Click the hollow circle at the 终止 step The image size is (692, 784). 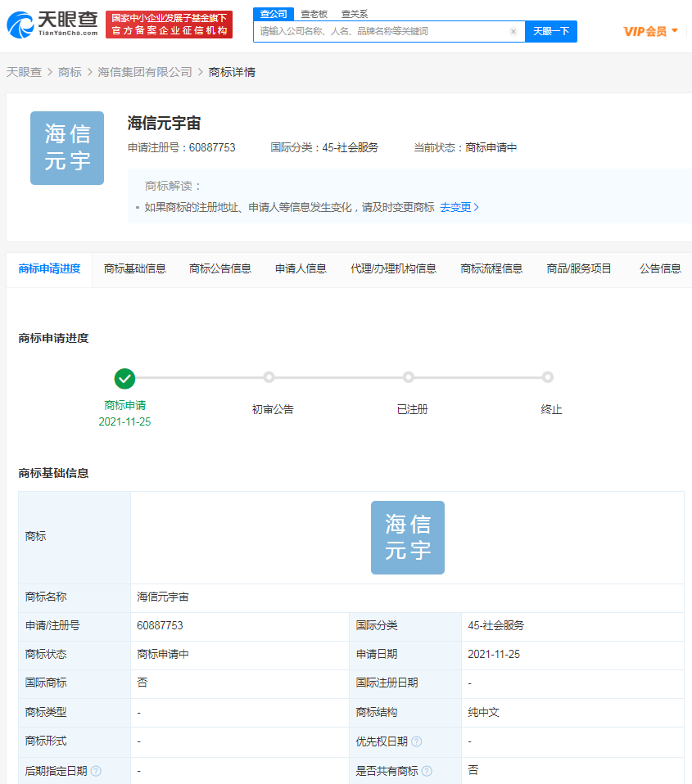[x=548, y=377]
